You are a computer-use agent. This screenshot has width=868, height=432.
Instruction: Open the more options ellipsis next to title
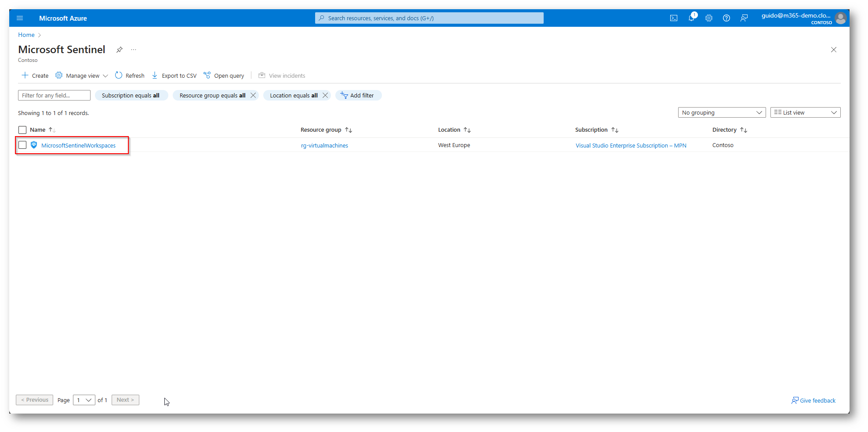134,50
